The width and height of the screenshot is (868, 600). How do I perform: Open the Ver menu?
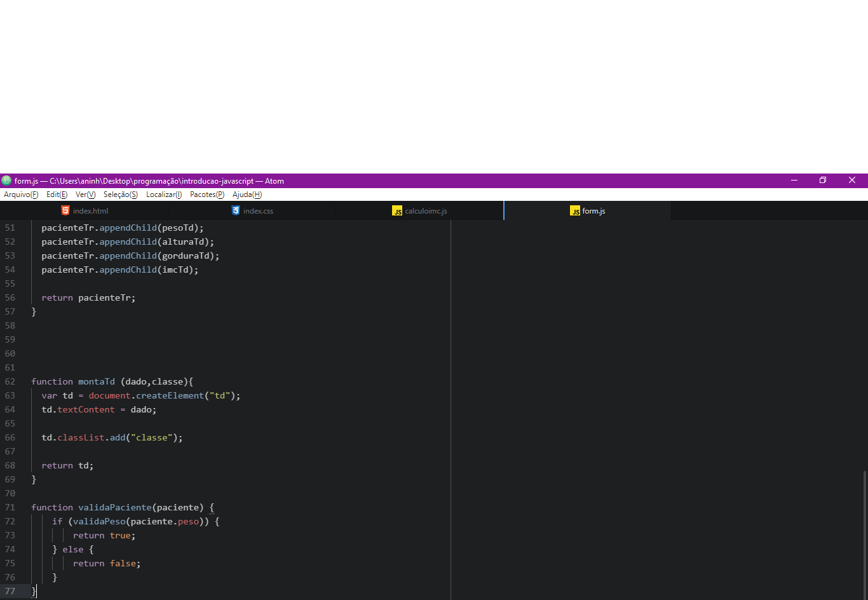click(85, 194)
